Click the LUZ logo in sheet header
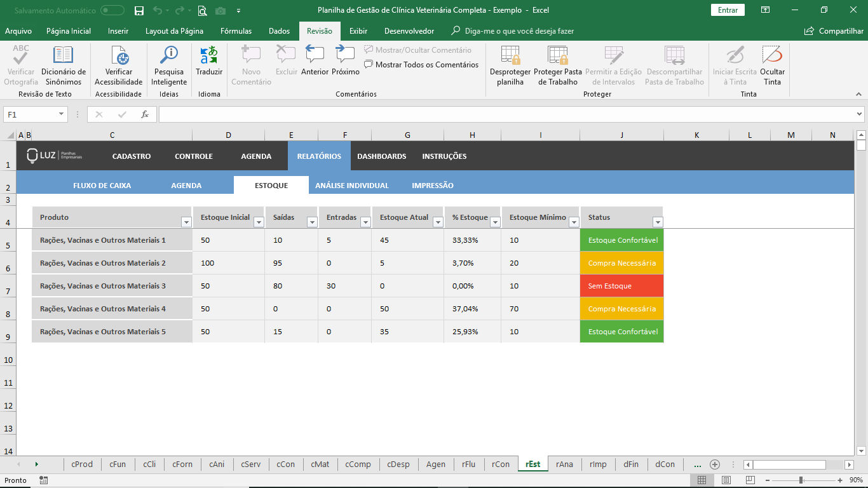 [x=55, y=156]
